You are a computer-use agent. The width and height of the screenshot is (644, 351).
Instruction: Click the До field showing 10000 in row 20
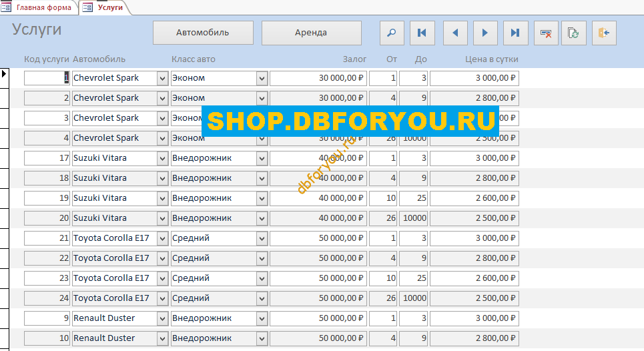click(414, 218)
